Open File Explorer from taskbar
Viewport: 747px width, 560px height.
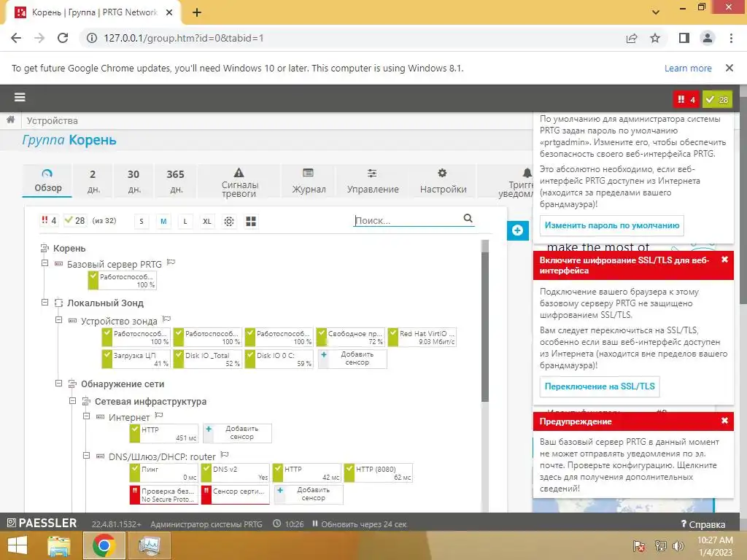pyautogui.click(x=58, y=545)
